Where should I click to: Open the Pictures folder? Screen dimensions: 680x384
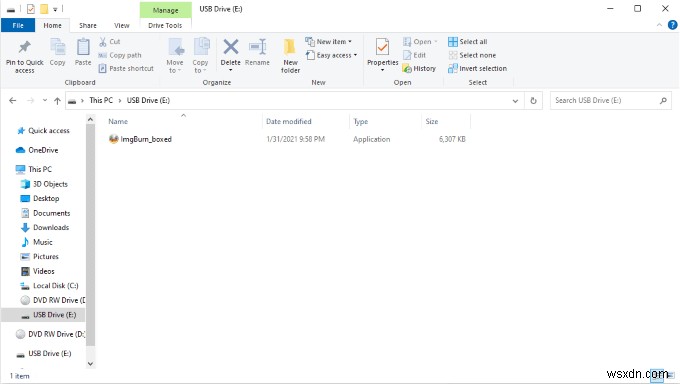click(x=39, y=256)
